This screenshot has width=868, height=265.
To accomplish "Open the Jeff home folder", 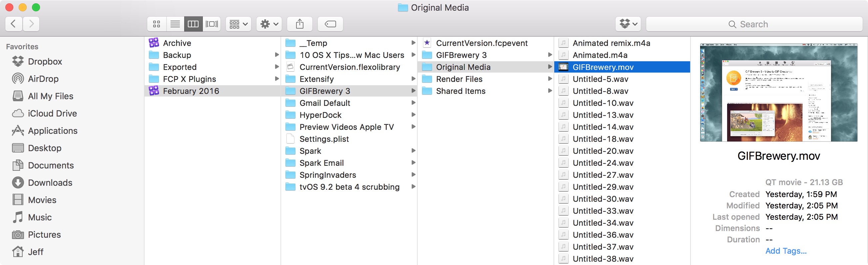I will pyautogui.click(x=35, y=252).
